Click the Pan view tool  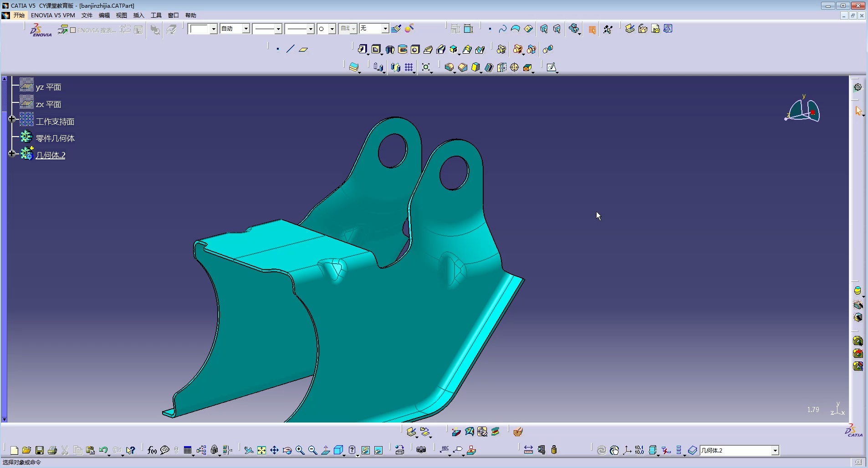274,450
